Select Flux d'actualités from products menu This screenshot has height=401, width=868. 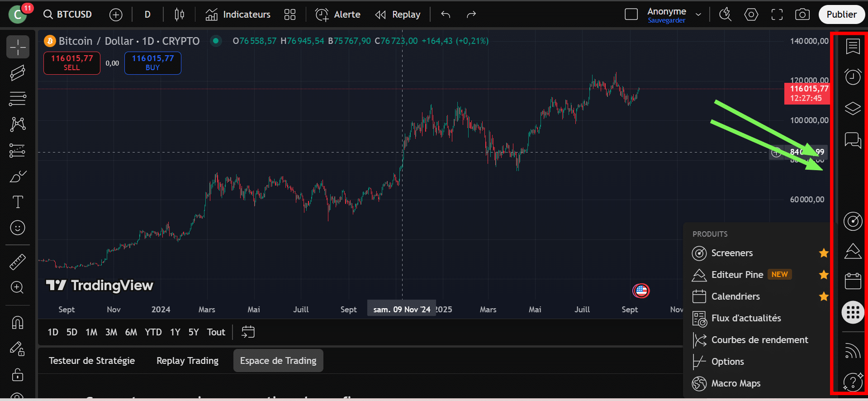click(746, 318)
